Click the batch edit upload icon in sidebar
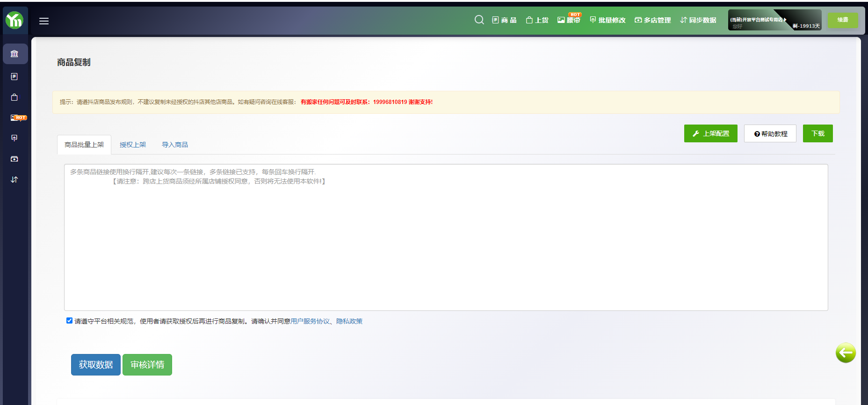The image size is (868, 405). pos(14,138)
